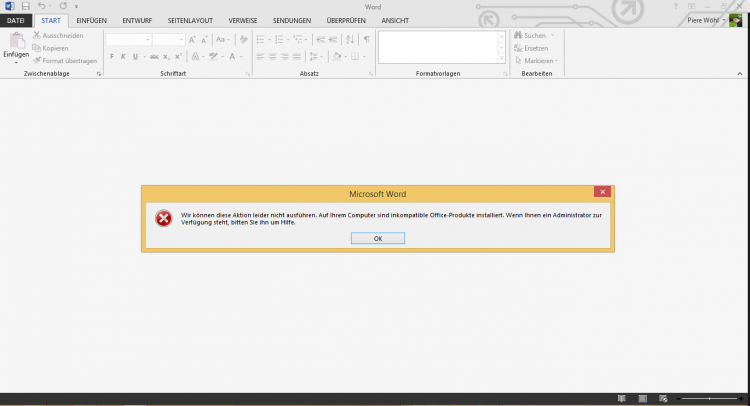Click the clear formatting icon
Viewport: 750px width, 406px height.
coord(243,40)
